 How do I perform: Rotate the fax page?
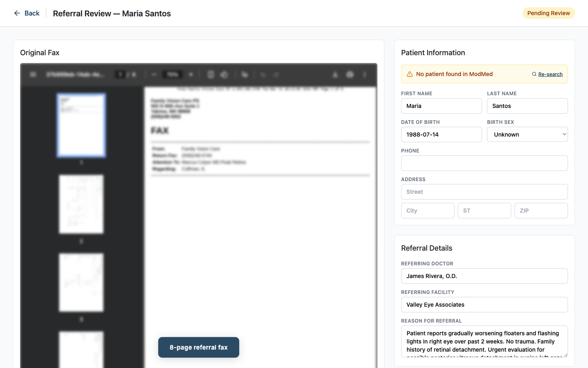pyautogui.click(x=224, y=74)
